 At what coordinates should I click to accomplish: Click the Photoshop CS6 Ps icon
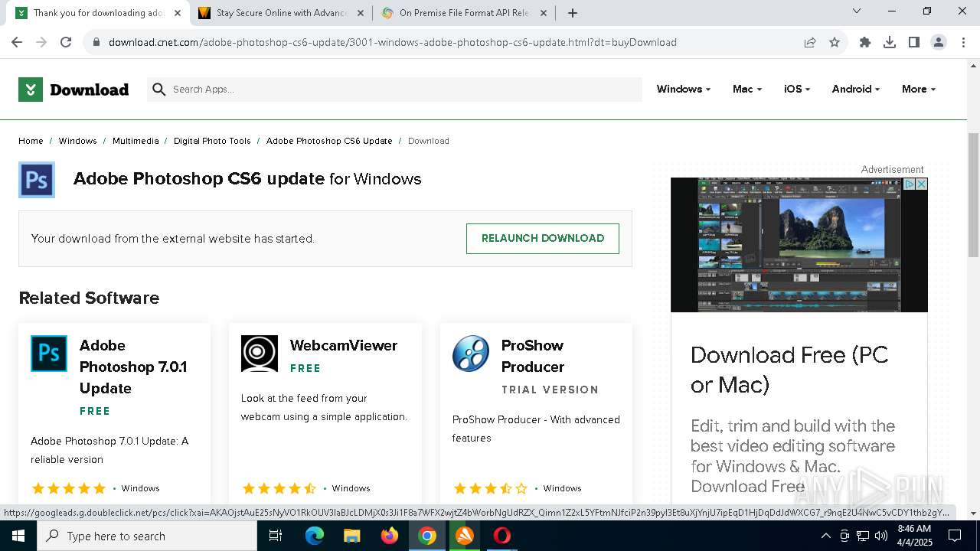coord(37,180)
